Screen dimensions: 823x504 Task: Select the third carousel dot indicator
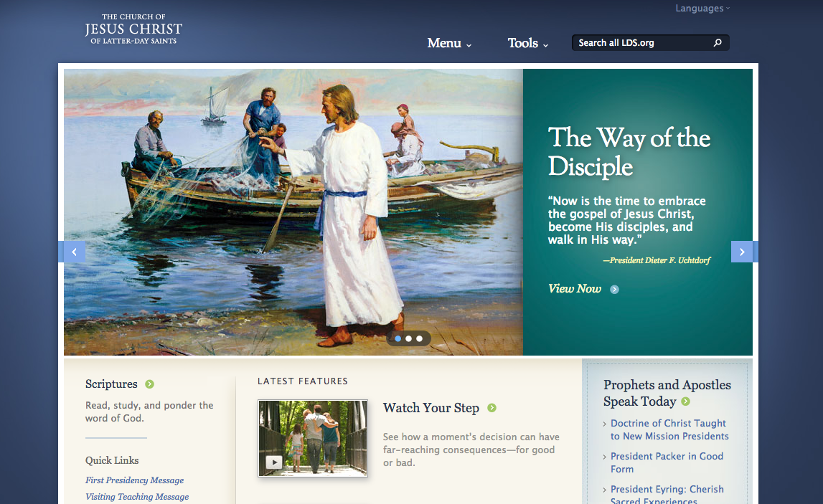point(419,338)
